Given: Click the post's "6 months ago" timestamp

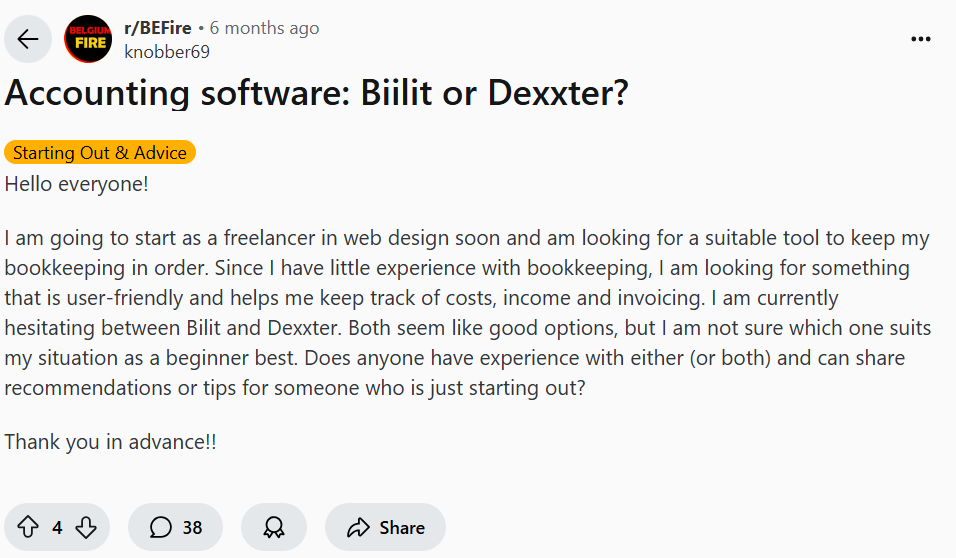Looking at the screenshot, I should (x=264, y=28).
